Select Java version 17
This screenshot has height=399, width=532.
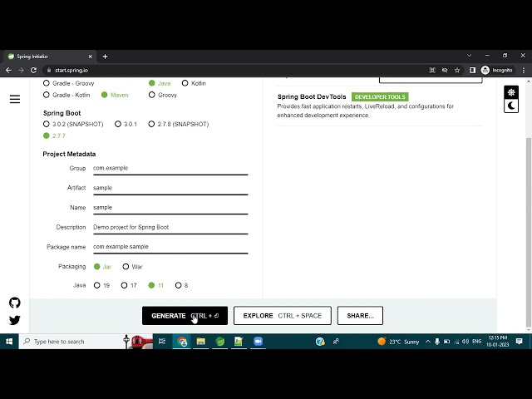(x=129, y=285)
